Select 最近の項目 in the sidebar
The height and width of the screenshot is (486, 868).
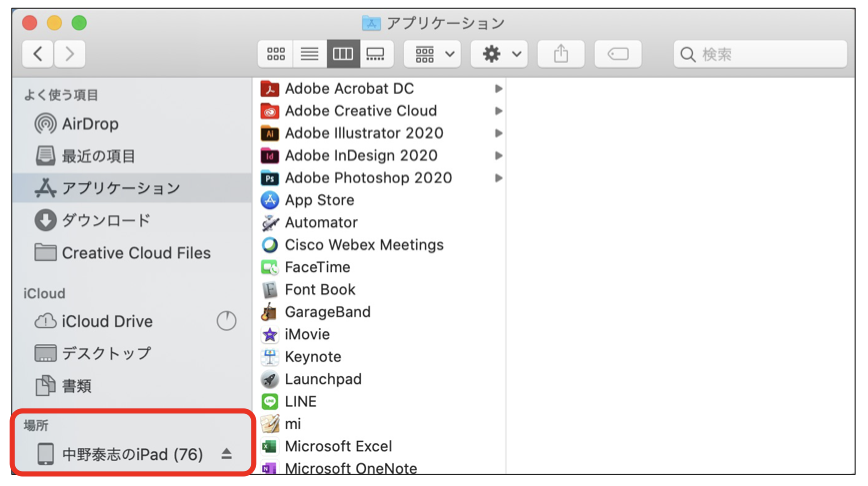(99, 156)
